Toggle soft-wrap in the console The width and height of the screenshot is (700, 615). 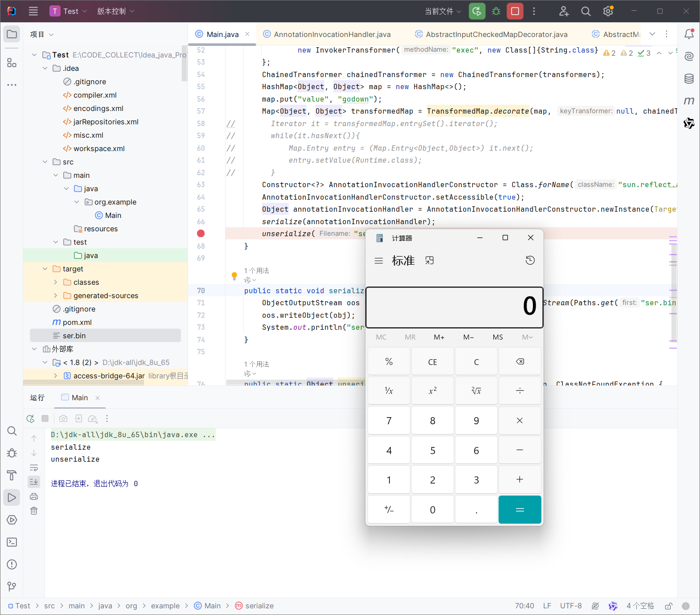34,468
